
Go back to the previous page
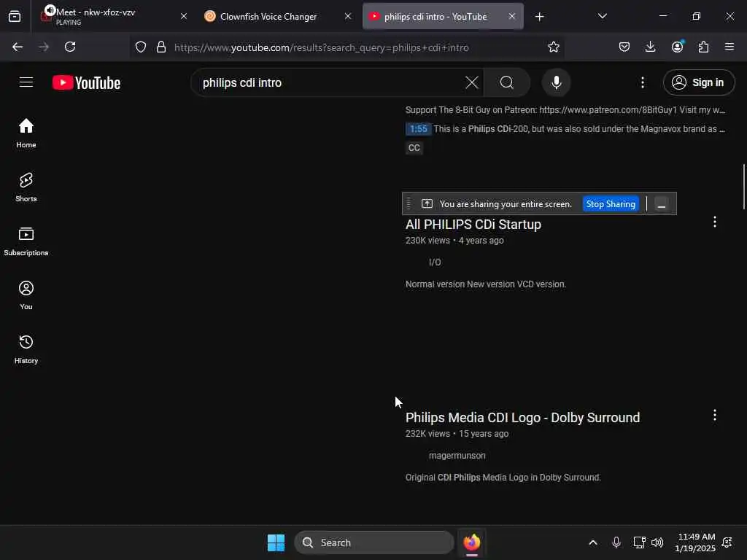pyautogui.click(x=18, y=47)
